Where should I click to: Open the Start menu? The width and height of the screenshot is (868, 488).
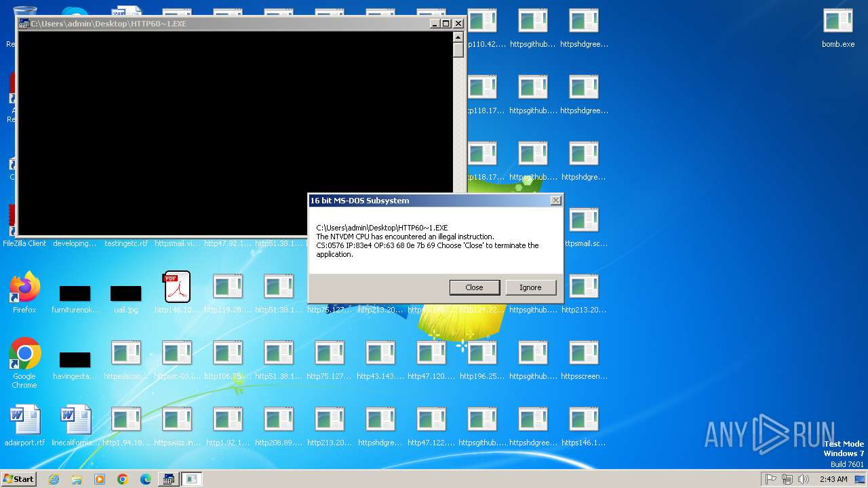[19, 479]
